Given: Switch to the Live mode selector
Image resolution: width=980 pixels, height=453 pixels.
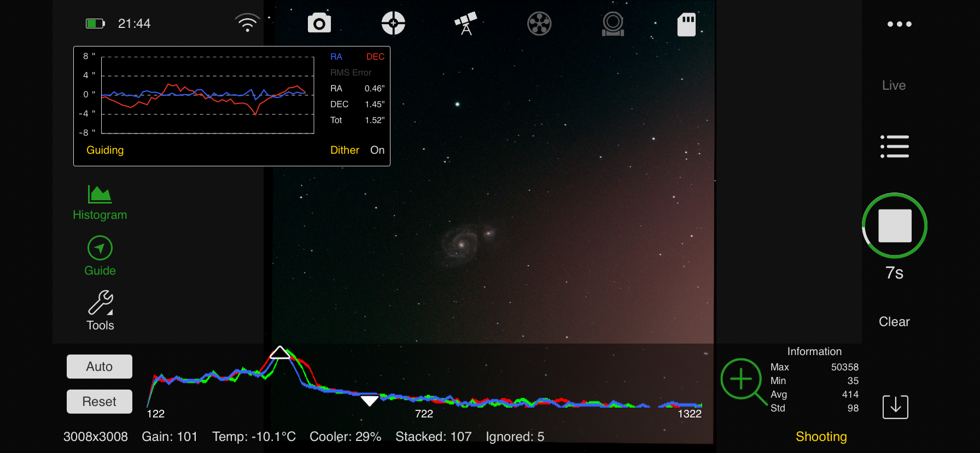Looking at the screenshot, I should point(894,85).
